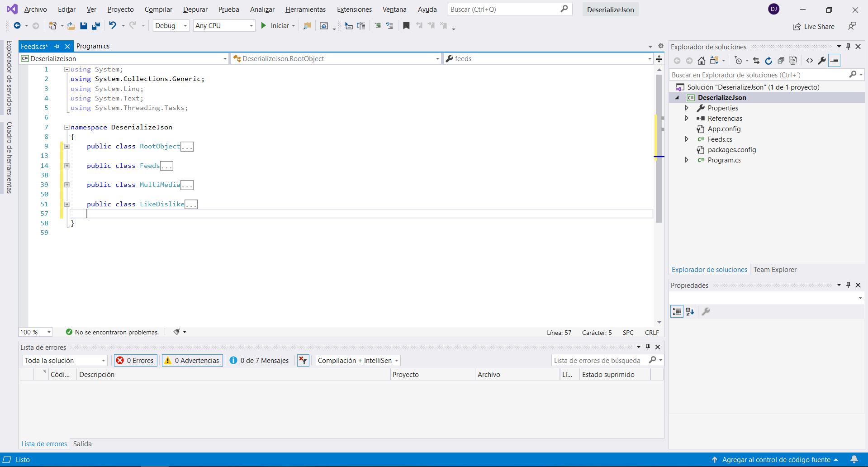The width and height of the screenshot is (868, 467).
Task: Open the Herramientas menu
Action: tap(305, 10)
